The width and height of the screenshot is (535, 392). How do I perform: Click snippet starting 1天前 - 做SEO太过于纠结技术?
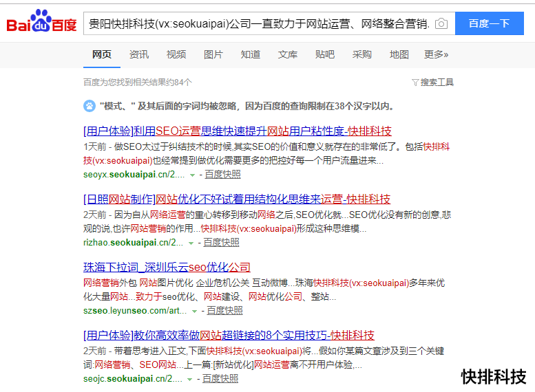pyautogui.click(x=266, y=154)
